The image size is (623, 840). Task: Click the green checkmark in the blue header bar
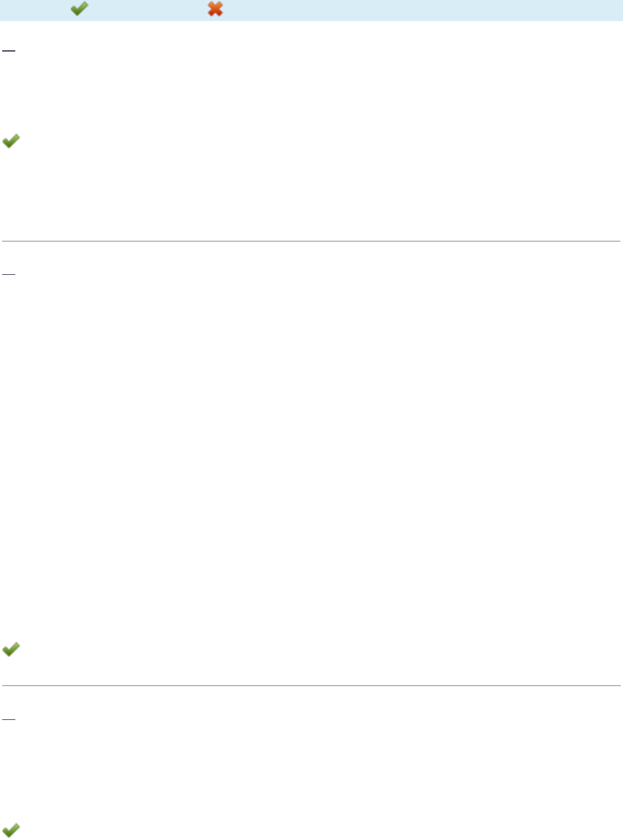point(79,9)
